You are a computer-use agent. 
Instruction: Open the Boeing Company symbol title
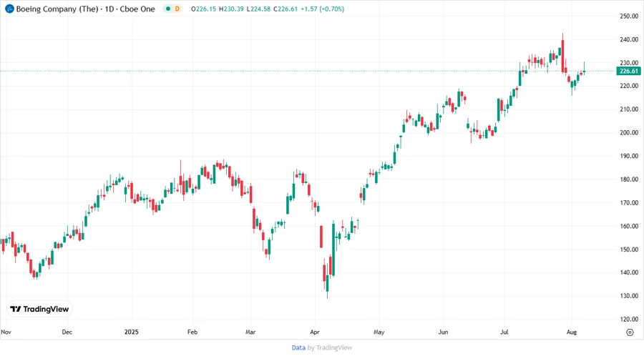[57, 9]
